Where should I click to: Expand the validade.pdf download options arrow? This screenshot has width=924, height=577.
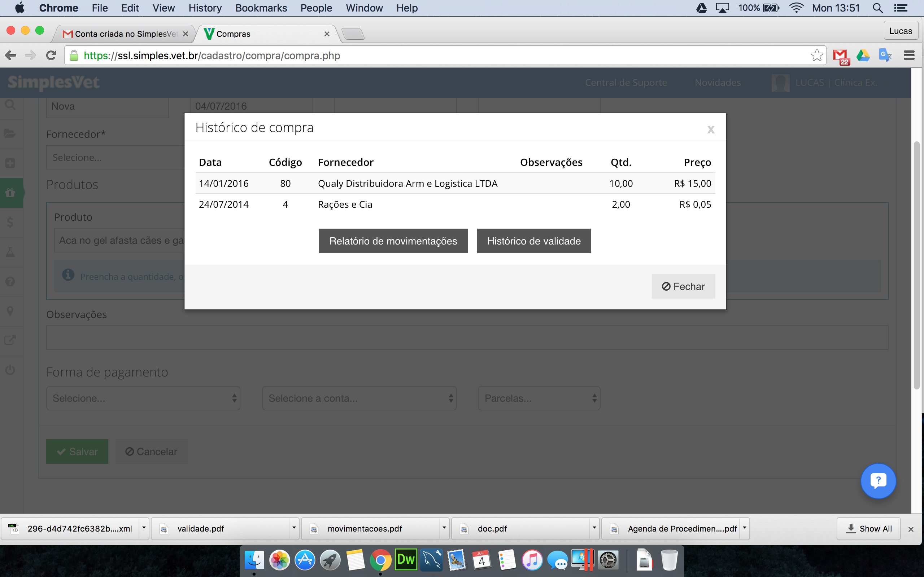(293, 528)
